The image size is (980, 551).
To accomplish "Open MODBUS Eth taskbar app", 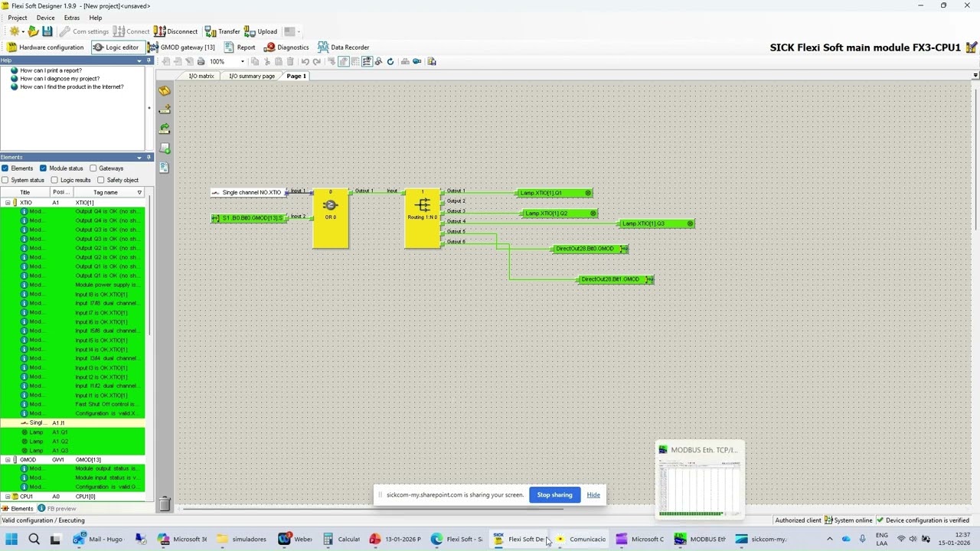I will pyautogui.click(x=701, y=539).
